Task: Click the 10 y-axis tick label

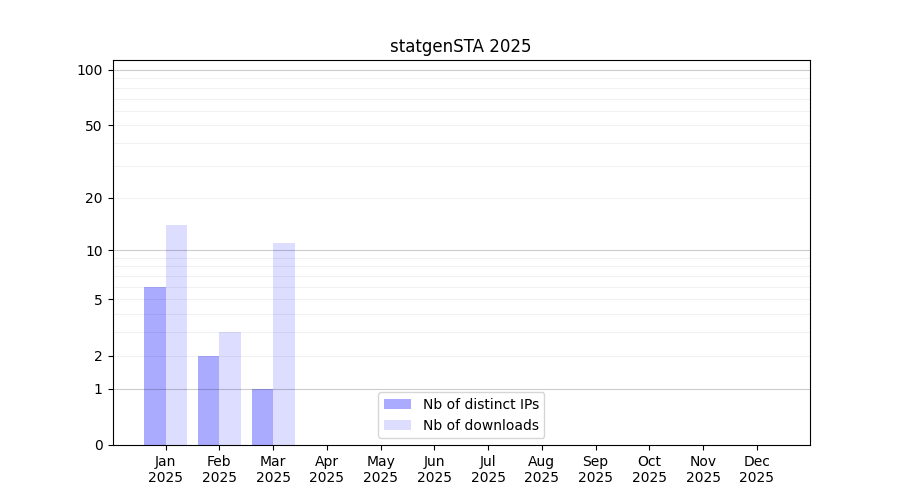Action: coord(94,251)
